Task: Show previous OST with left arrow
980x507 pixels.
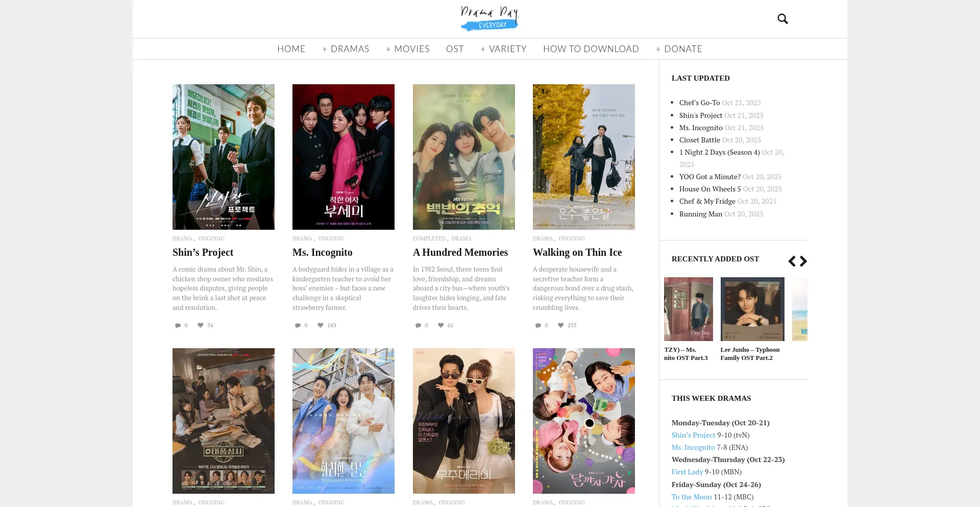Action: click(x=792, y=261)
